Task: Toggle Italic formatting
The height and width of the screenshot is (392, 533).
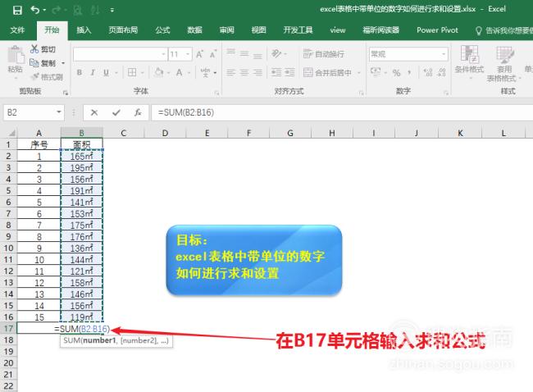Action: coord(93,72)
